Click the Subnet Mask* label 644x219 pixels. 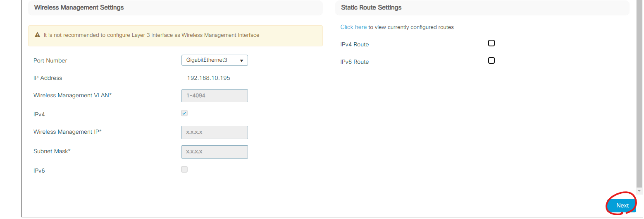(x=52, y=151)
